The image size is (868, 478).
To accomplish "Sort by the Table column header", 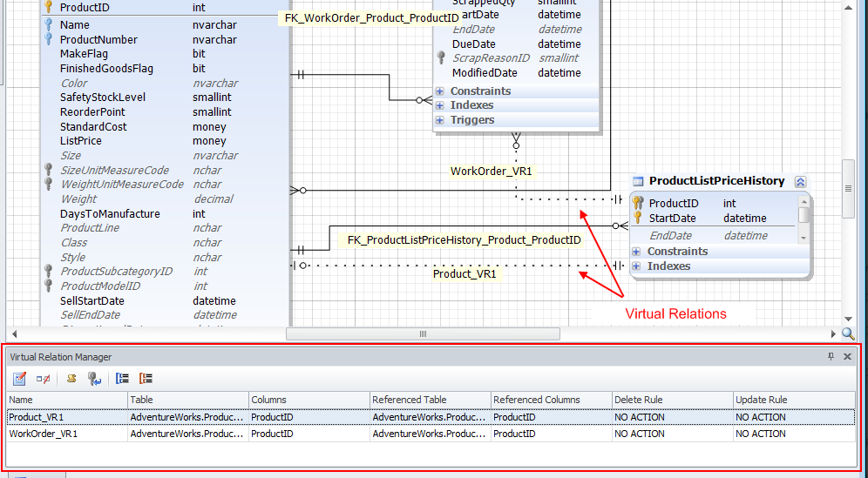I will (187, 400).
